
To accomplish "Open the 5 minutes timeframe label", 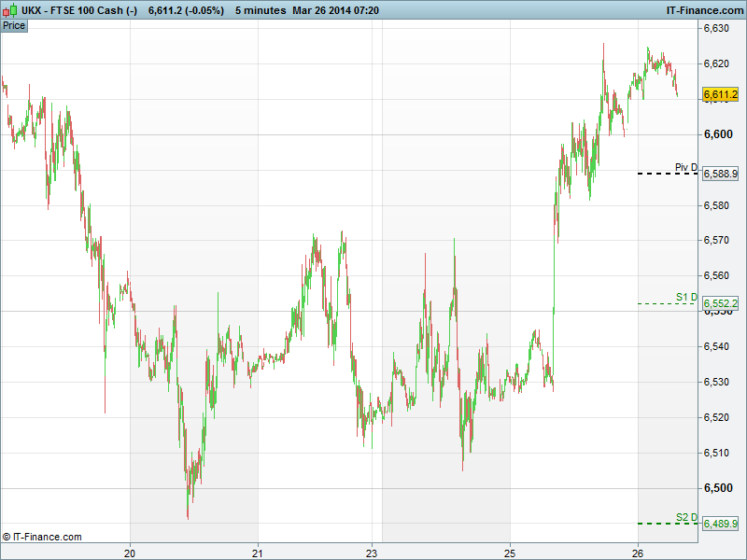I will point(260,9).
